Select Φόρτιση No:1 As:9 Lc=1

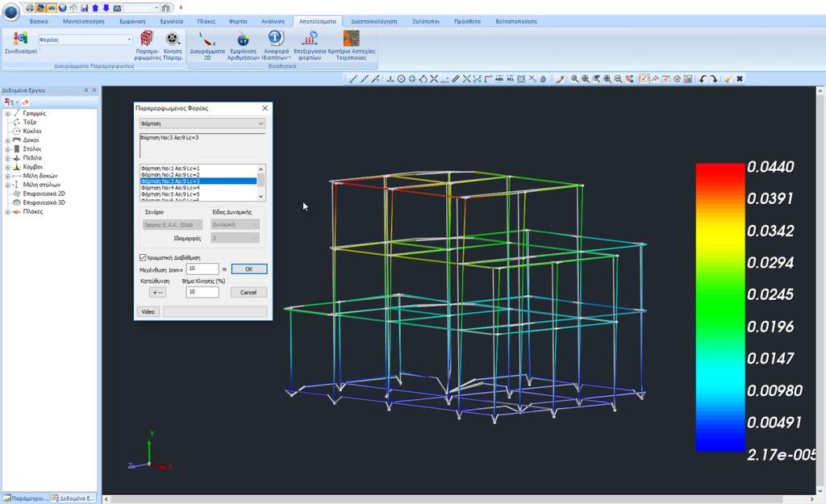(198, 169)
